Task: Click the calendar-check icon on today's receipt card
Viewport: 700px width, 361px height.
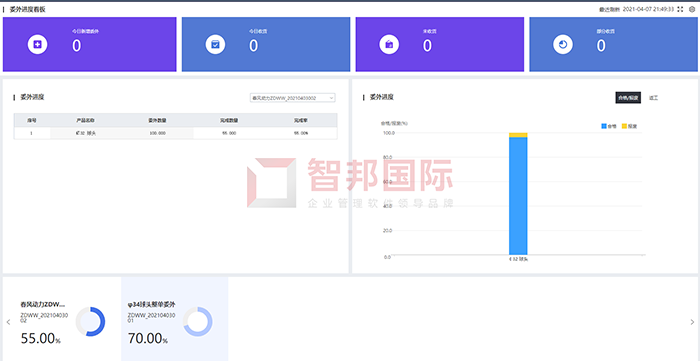Action: click(x=215, y=44)
